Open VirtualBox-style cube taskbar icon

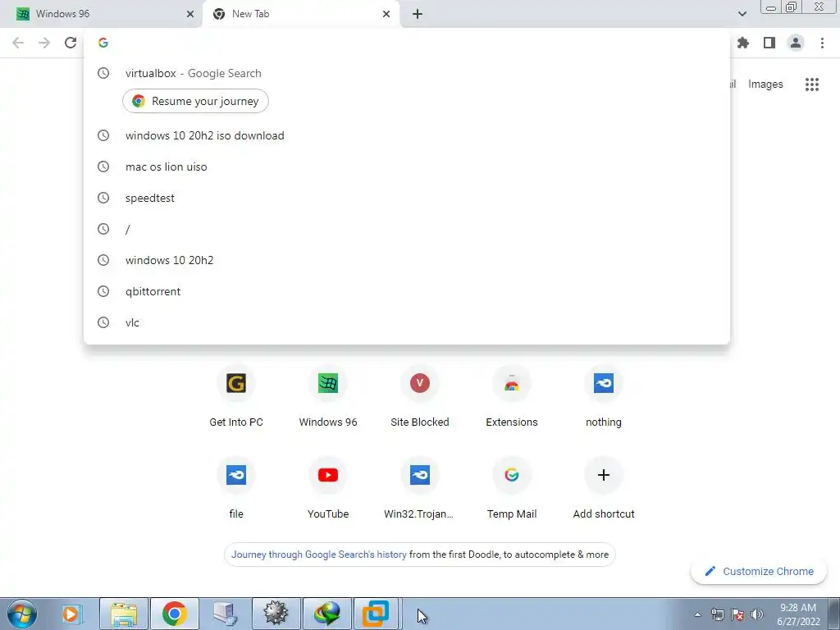click(225, 614)
